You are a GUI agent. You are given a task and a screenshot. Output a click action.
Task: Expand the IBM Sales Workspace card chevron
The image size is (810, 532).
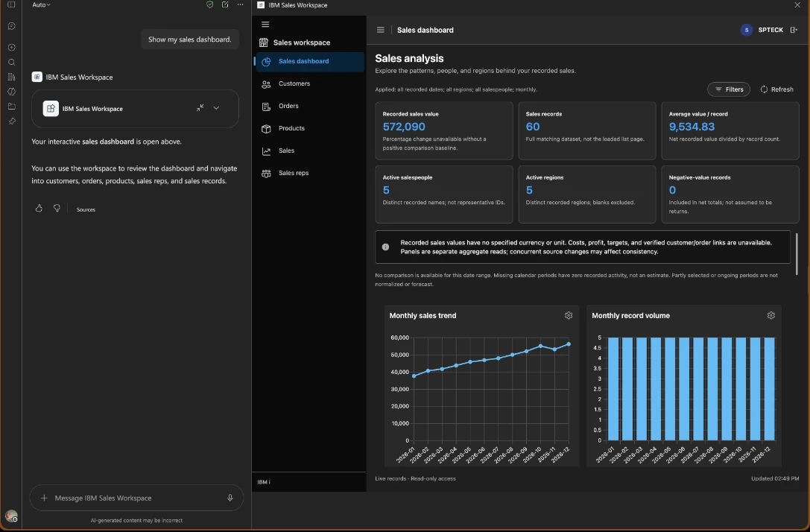click(x=216, y=108)
